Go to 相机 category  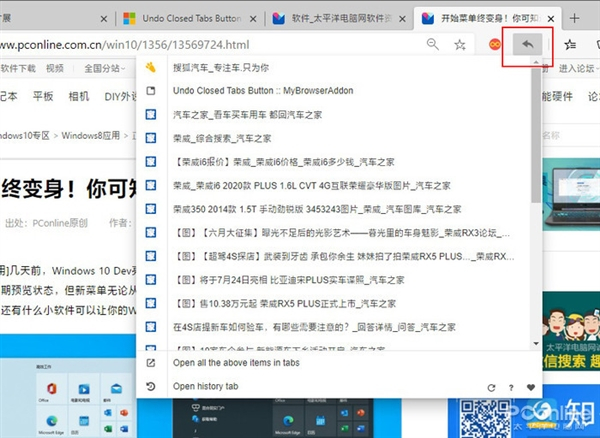coord(78,96)
